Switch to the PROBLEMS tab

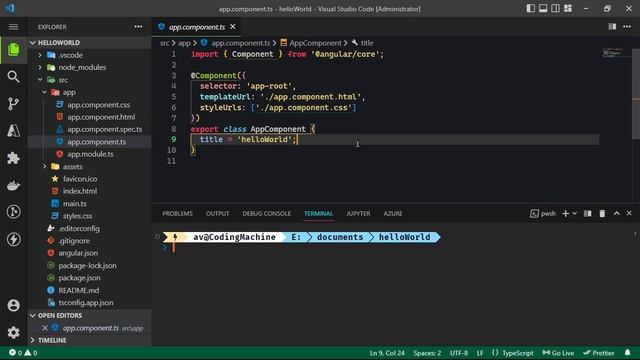pos(178,213)
